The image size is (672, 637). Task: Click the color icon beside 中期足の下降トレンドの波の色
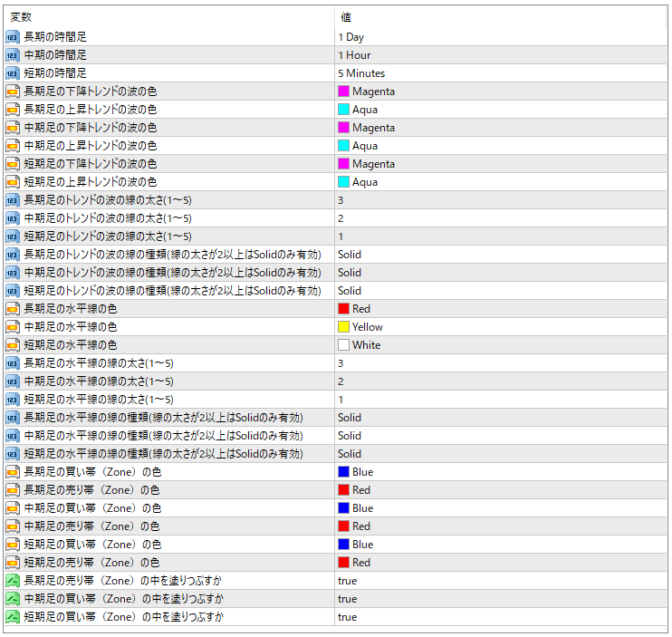(13, 128)
